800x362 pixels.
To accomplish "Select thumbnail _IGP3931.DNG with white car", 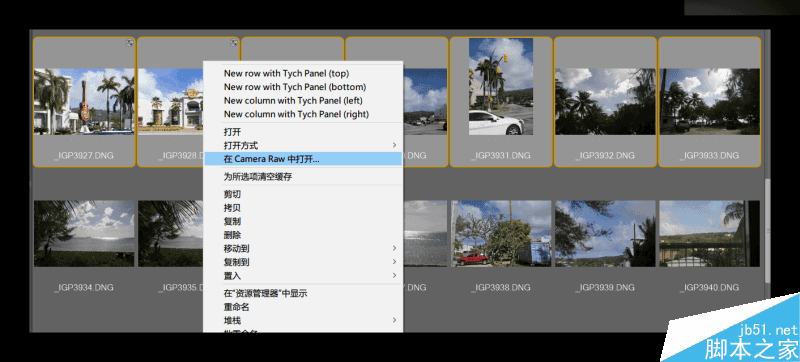I will click(501, 87).
